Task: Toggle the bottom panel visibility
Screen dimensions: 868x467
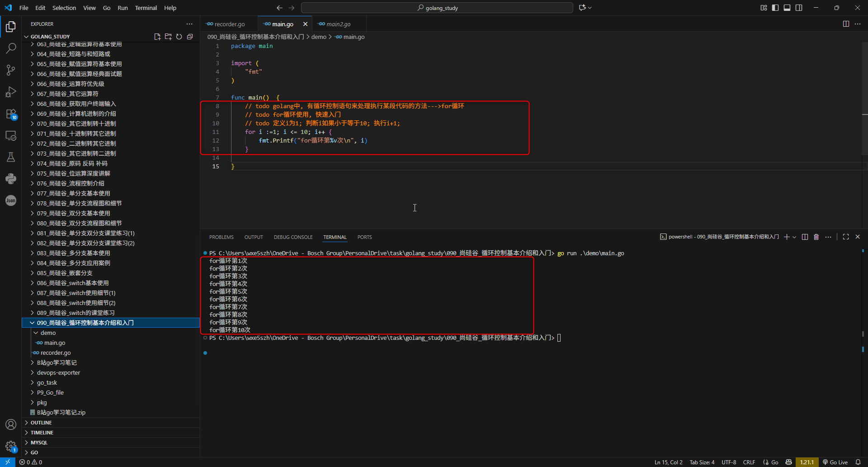Action: [x=787, y=8]
